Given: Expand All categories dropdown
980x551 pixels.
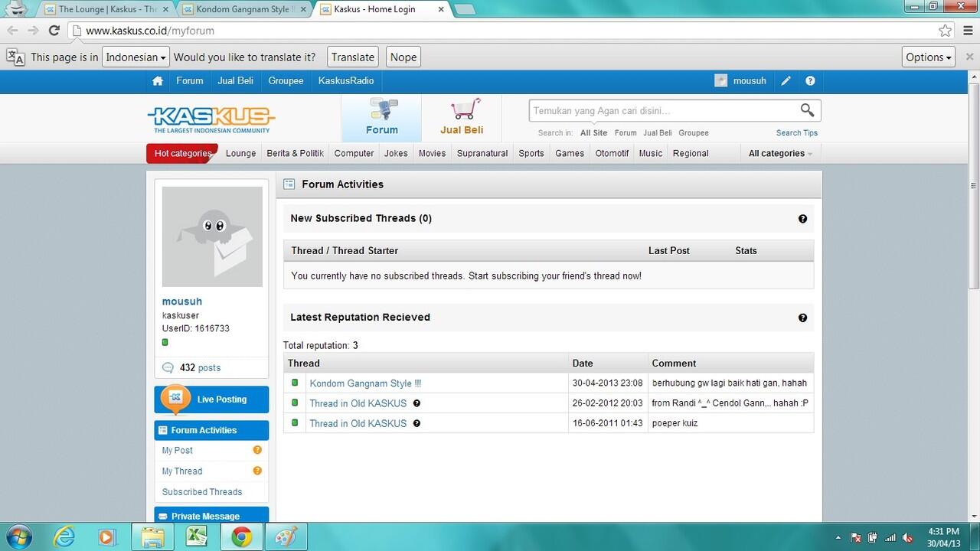Looking at the screenshot, I should pyautogui.click(x=781, y=153).
